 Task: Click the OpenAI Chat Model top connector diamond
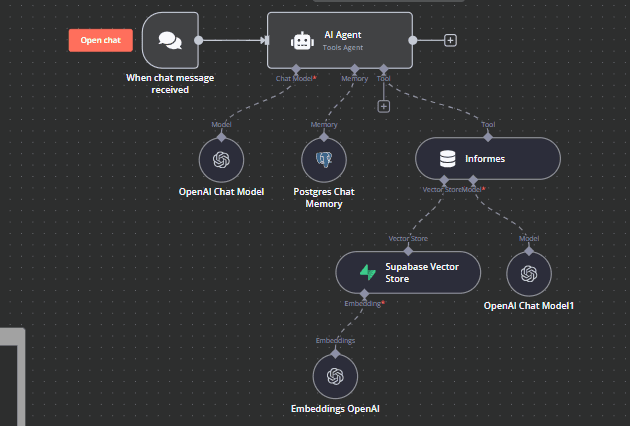221,137
